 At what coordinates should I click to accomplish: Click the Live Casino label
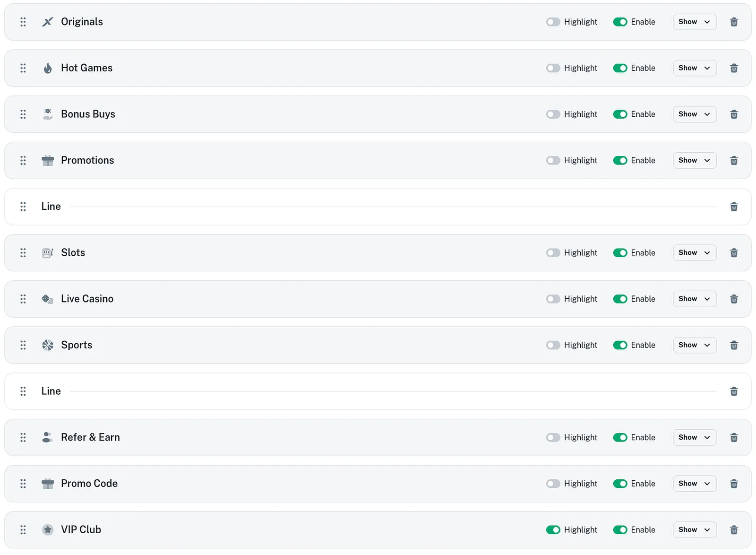pyautogui.click(x=87, y=299)
